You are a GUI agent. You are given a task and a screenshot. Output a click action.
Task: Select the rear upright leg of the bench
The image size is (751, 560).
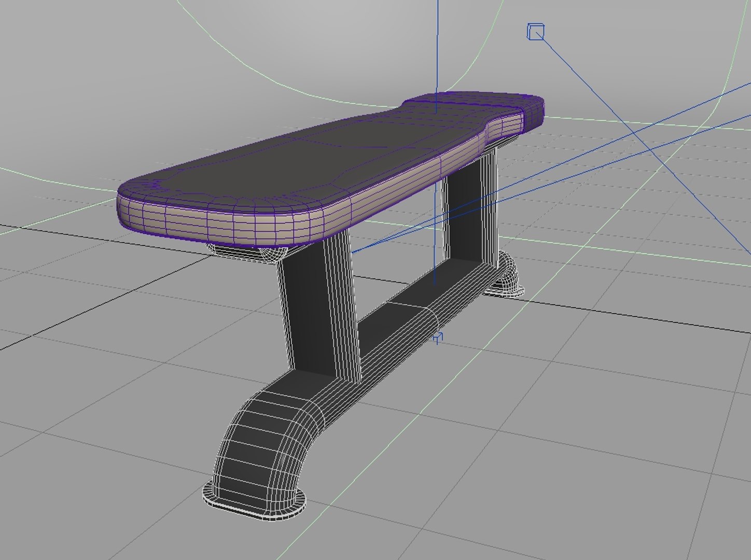coord(469,207)
